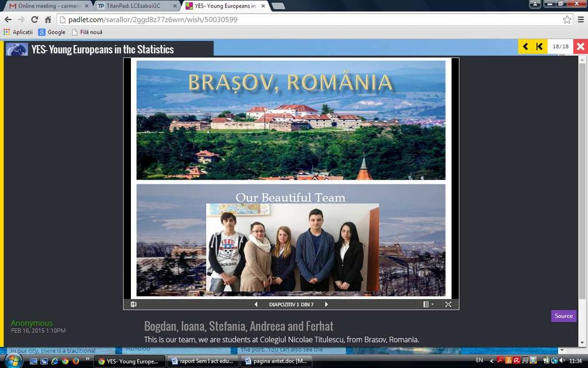Jump to the first post icon
588x368 pixels.
(539, 47)
